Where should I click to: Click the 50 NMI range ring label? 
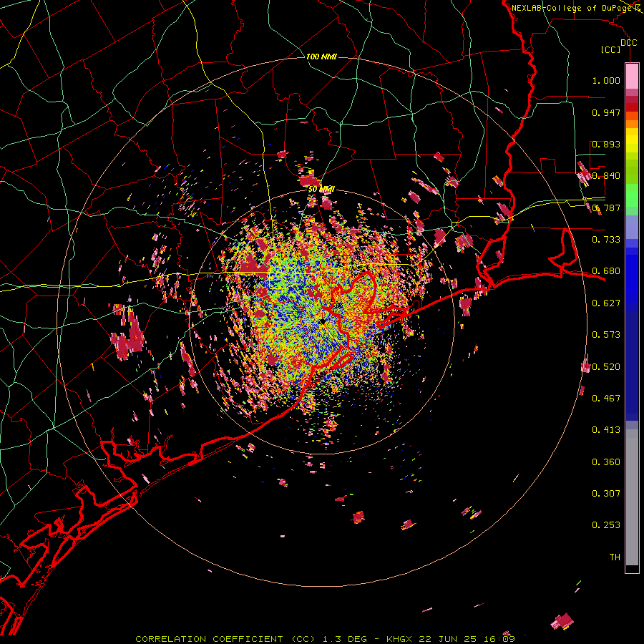321,190
